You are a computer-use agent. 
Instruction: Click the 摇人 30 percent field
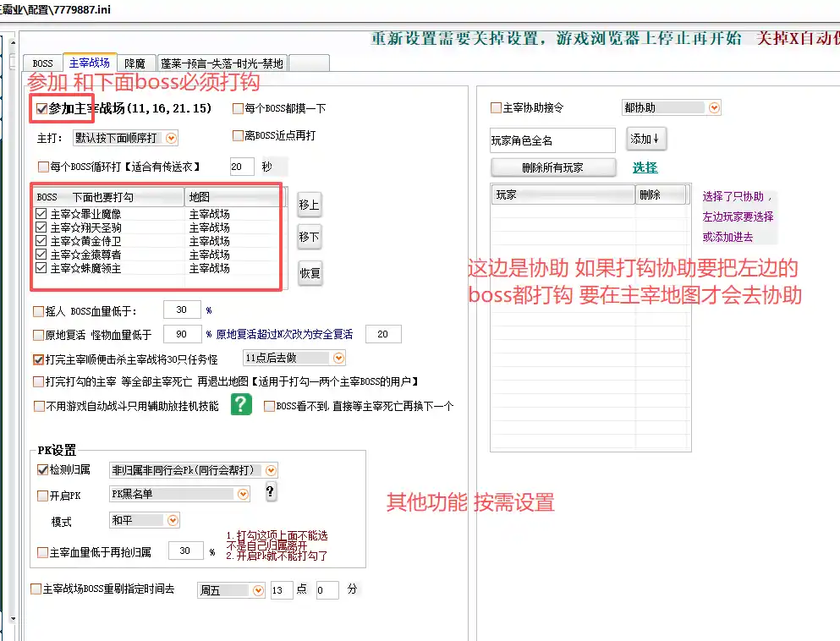tap(182, 310)
